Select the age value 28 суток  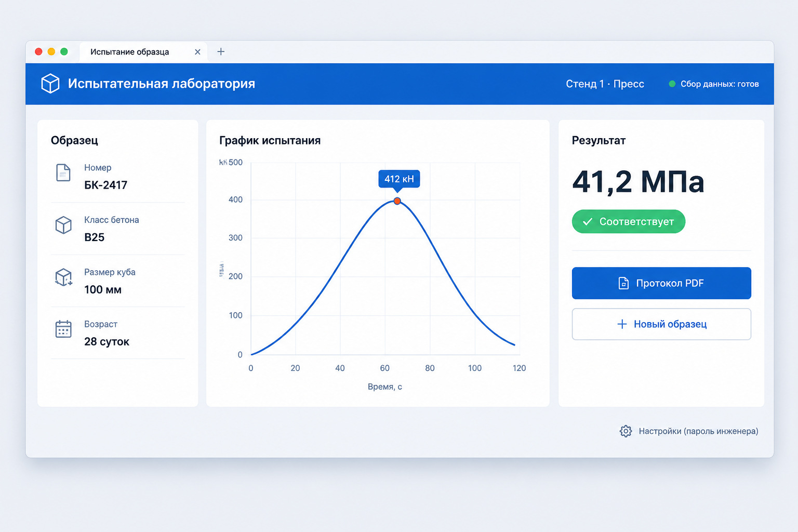tap(107, 342)
